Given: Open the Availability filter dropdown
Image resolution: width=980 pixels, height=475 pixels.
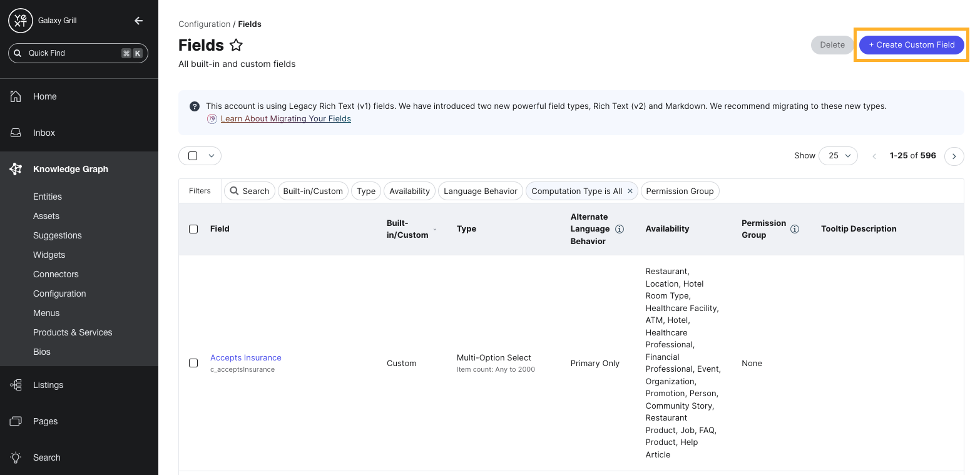Looking at the screenshot, I should tap(409, 191).
